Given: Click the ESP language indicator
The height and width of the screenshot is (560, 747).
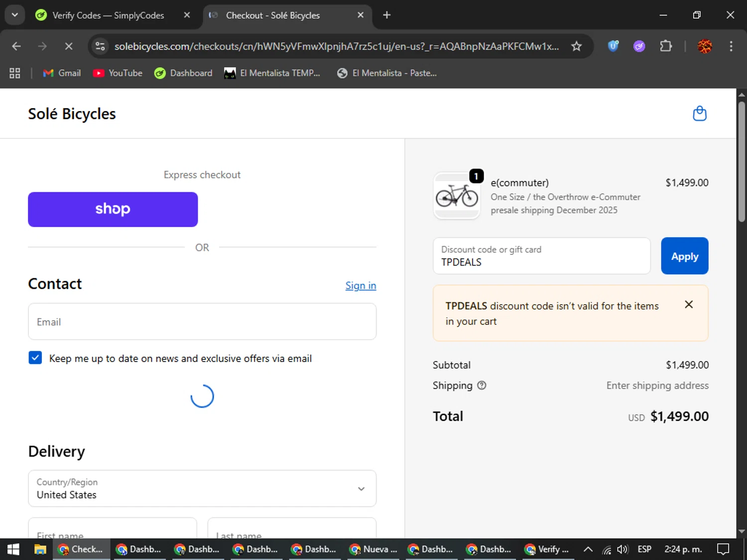Looking at the screenshot, I should 644,549.
